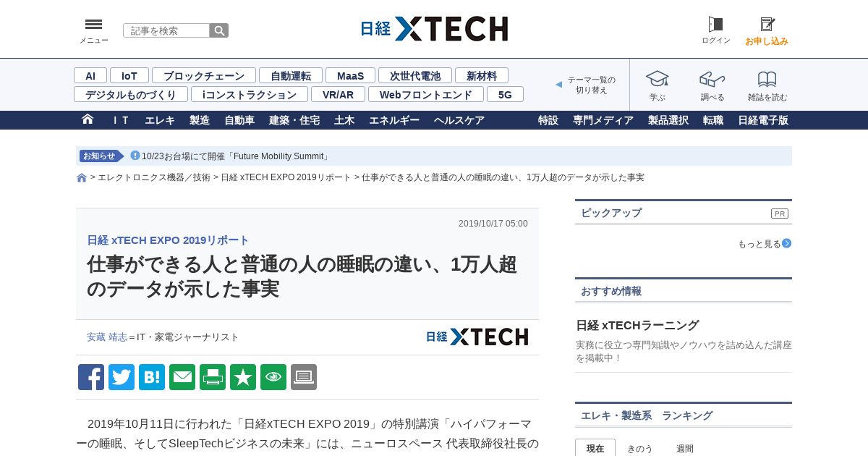Image resolution: width=868 pixels, height=456 pixels.
Task: Click the gray single-page view icon
Action: click(304, 377)
